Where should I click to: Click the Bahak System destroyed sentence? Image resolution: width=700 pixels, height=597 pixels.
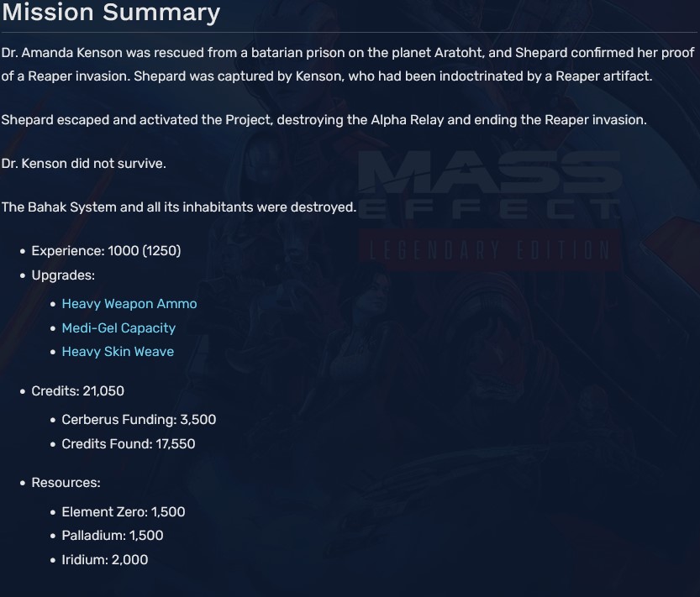(178, 207)
